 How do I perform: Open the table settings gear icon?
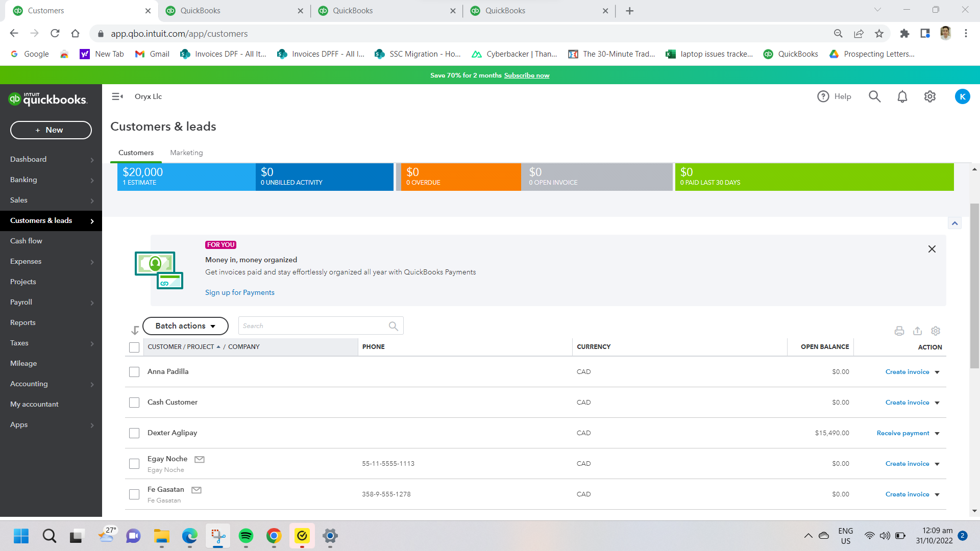935,331
